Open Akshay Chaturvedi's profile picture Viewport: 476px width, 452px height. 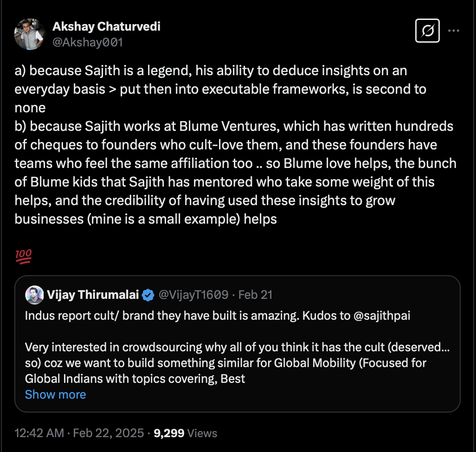[30, 34]
